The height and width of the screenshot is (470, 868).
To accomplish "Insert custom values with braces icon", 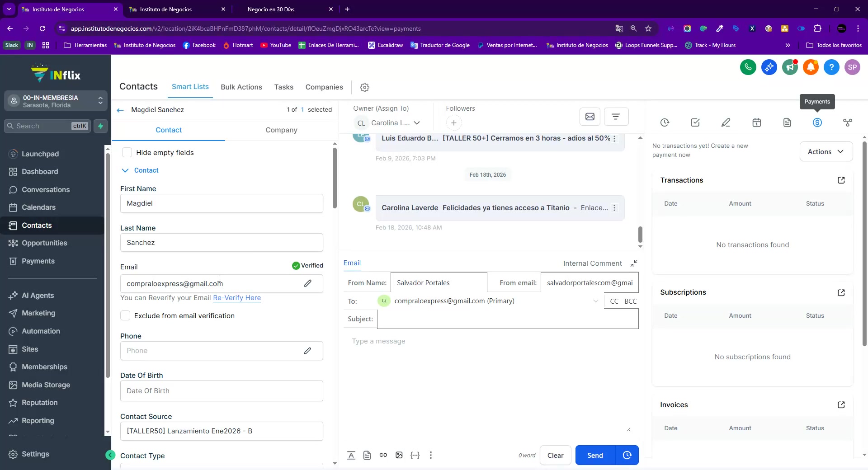I will [x=415, y=456].
